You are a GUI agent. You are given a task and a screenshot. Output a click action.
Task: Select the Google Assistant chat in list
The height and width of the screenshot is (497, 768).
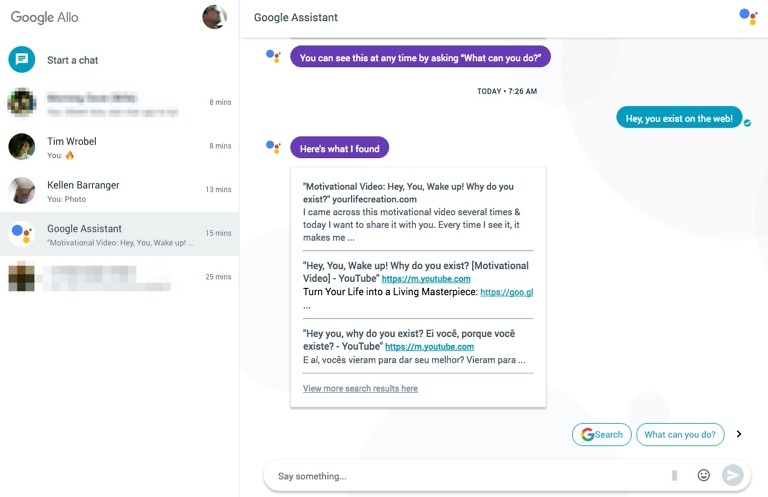[120, 234]
